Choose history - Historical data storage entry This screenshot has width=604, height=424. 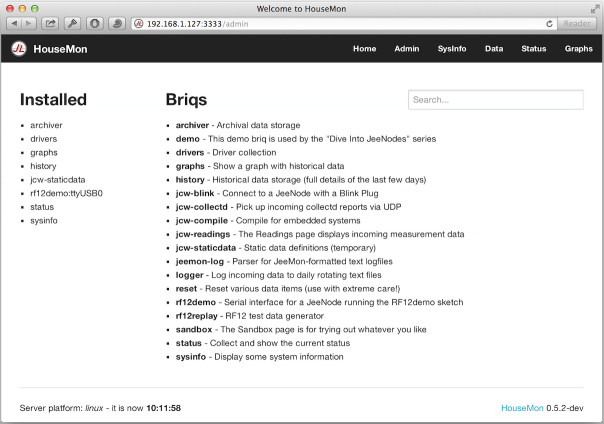pos(301,180)
